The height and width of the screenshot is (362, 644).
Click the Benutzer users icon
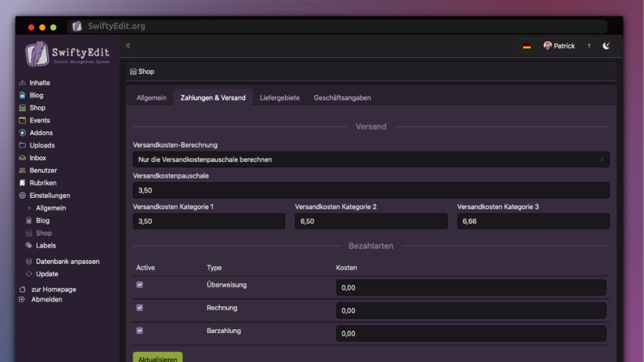[x=23, y=171]
